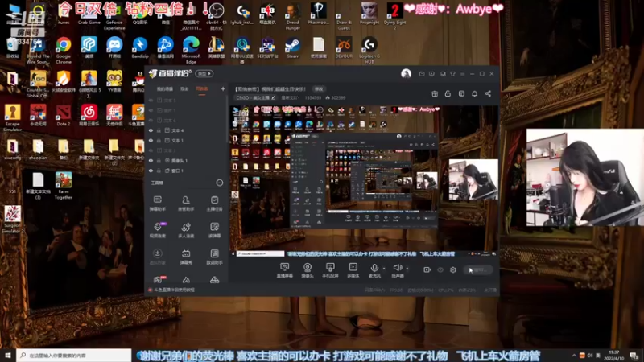Show the hidden 文本 6 source
This screenshot has height=362, width=644.
click(x=151, y=120)
